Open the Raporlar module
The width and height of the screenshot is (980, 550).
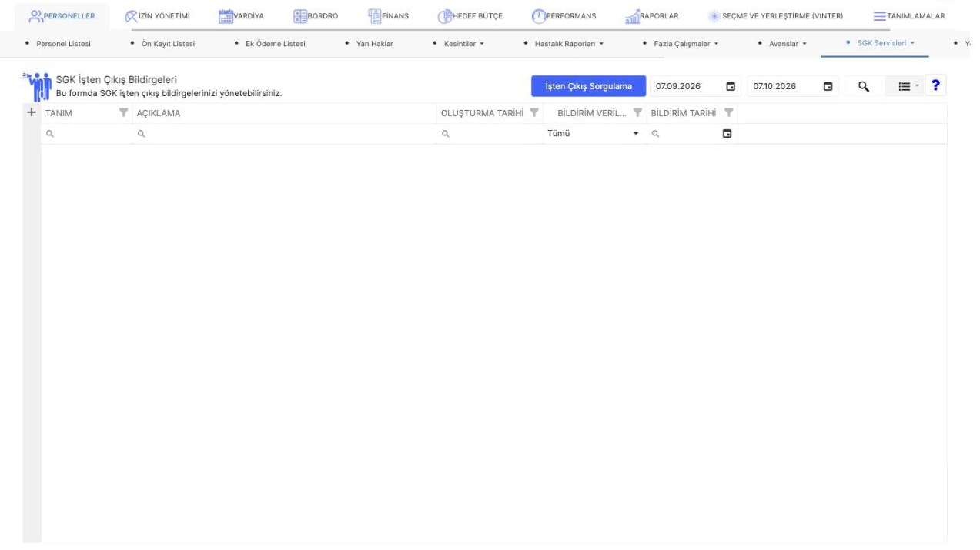pyautogui.click(x=651, y=17)
